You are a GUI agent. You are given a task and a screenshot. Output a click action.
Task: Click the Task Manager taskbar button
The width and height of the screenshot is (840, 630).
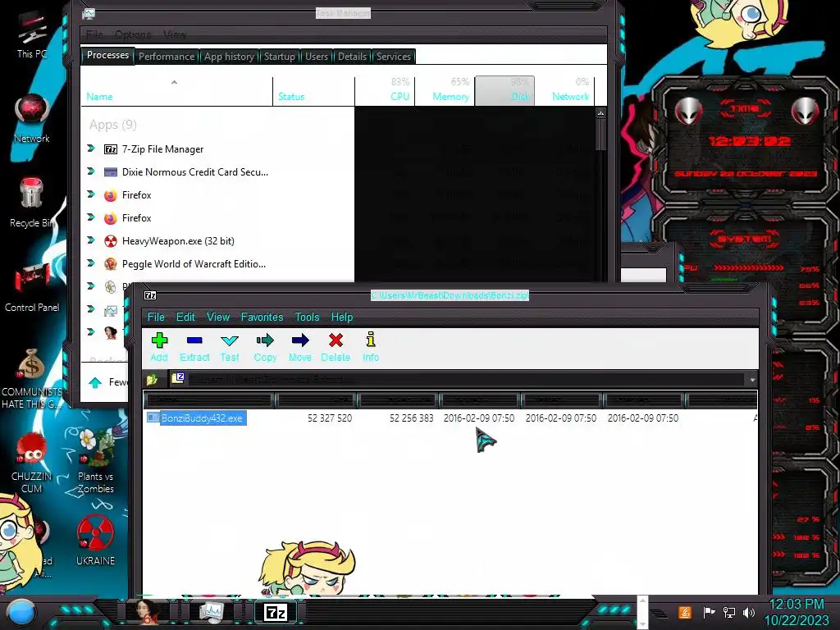click(211, 612)
